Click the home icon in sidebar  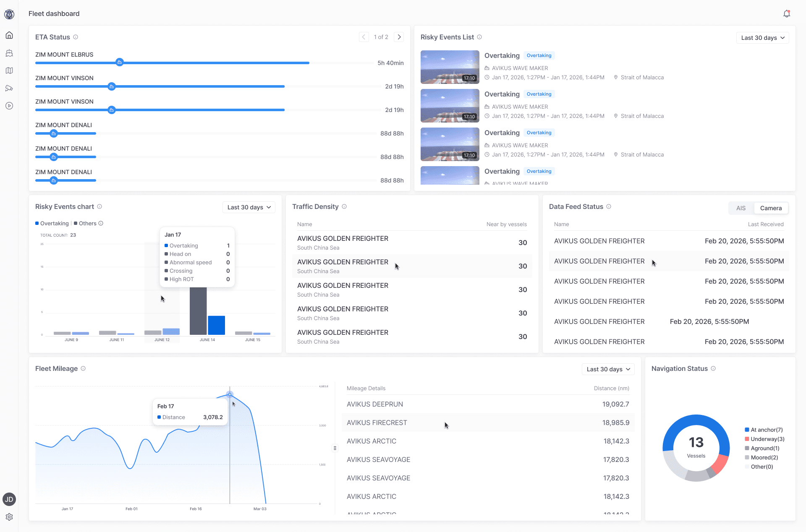point(9,35)
